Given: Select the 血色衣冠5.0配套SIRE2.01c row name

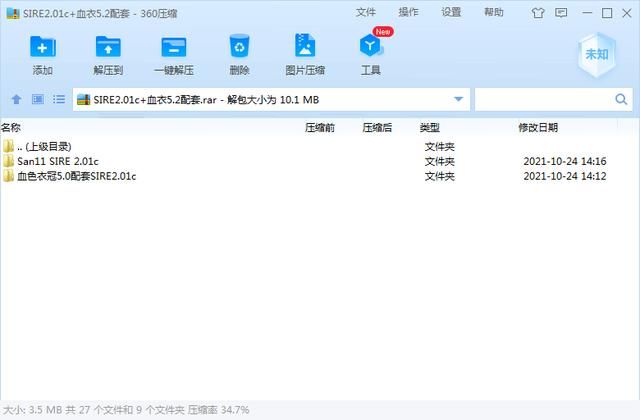Looking at the screenshot, I should 77,176.
